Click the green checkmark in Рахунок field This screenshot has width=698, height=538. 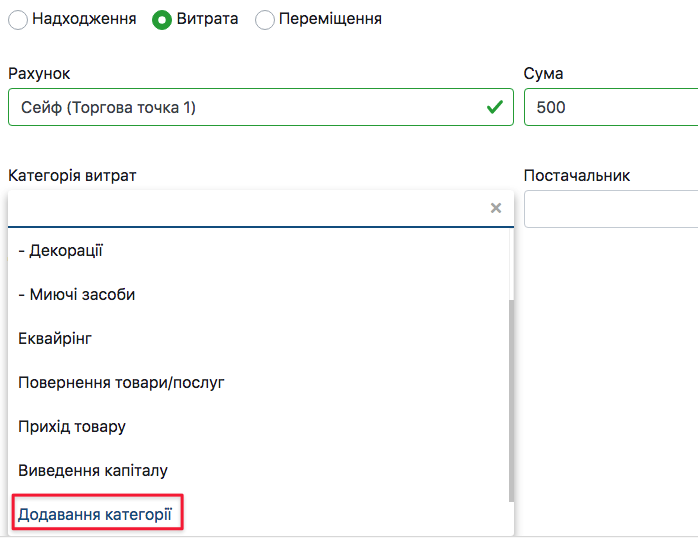494,107
